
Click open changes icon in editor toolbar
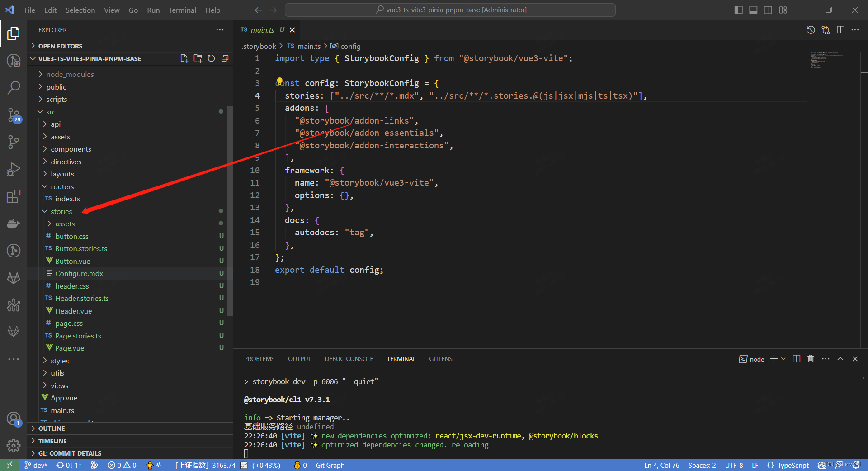coord(826,30)
